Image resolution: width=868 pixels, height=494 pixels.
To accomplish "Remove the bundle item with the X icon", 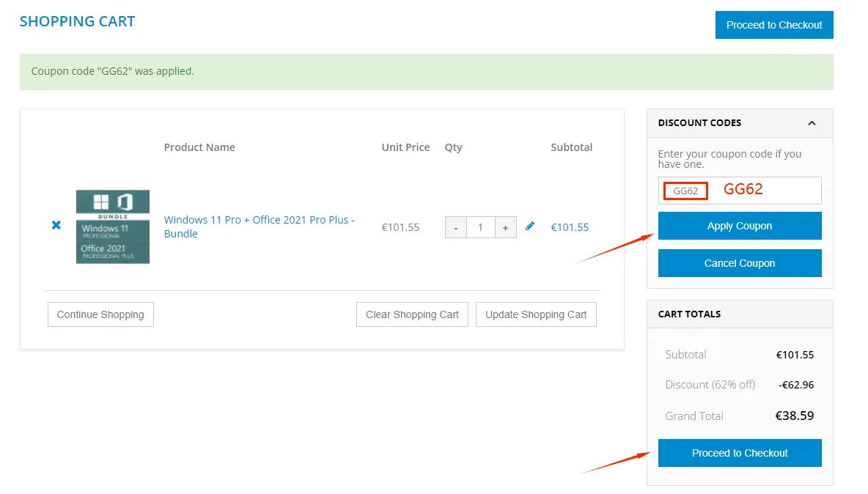I will pos(56,225).
